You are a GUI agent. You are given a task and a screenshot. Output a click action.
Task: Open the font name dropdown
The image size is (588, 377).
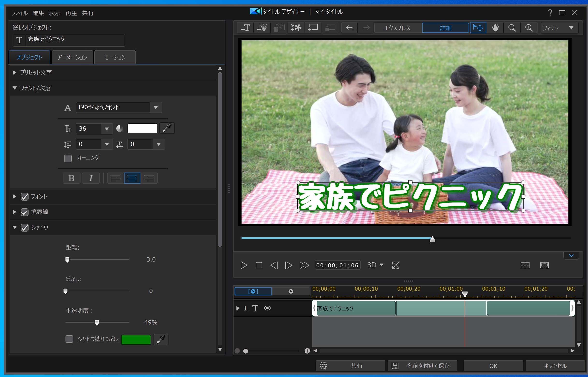coord(155,107)
